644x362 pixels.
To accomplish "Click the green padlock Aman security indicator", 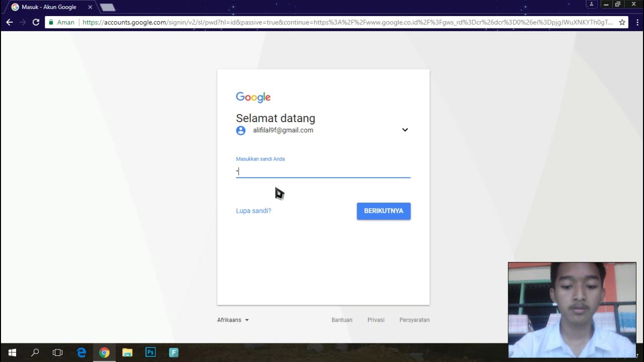I will [x=61, y=22].
